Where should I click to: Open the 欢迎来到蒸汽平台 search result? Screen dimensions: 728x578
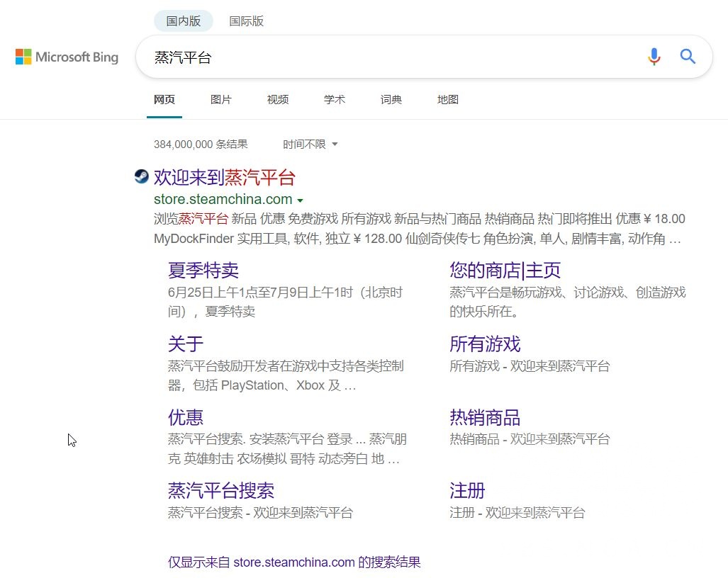224,176
